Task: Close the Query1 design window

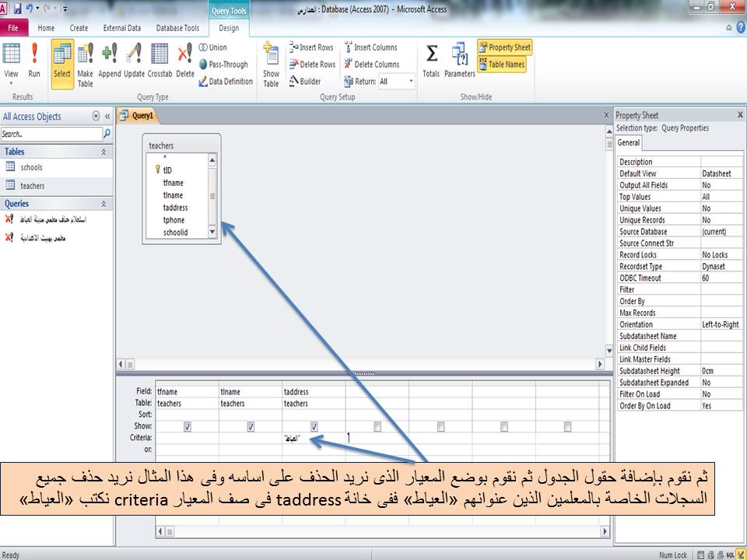Action: tap(606, 115)
